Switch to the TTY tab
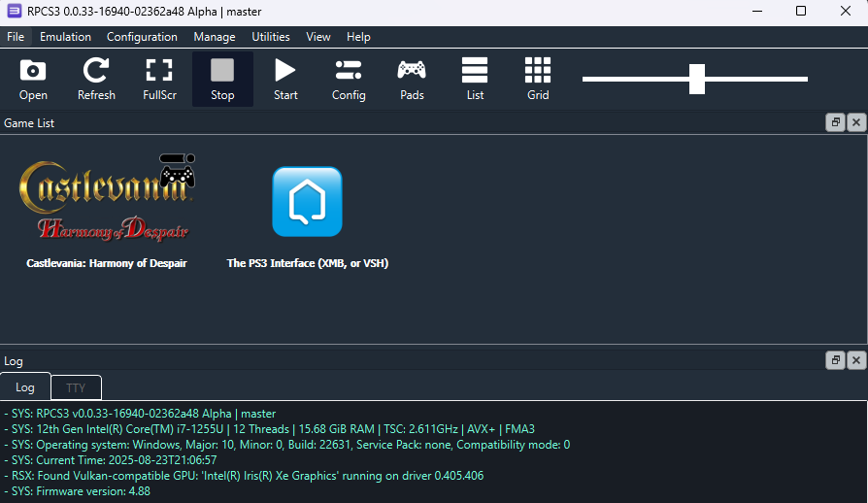 click(x=76, y=387)
